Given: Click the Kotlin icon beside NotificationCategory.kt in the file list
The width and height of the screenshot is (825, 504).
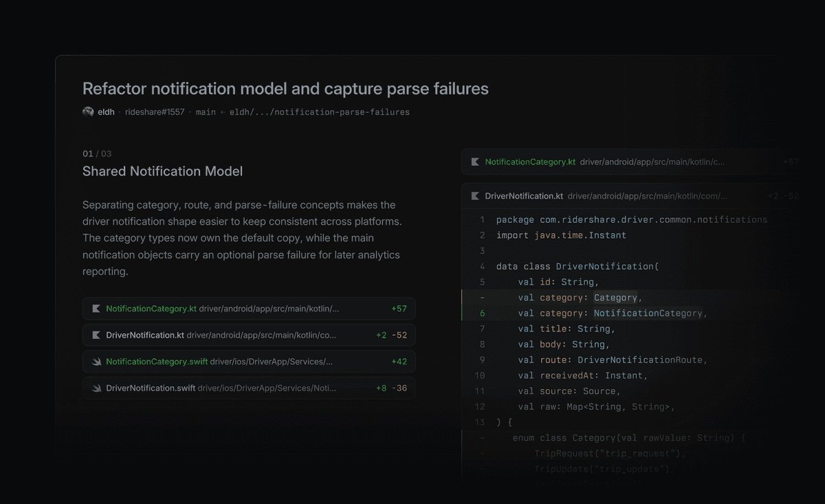Looking at the screenshot, I should (x=96, y=309).
